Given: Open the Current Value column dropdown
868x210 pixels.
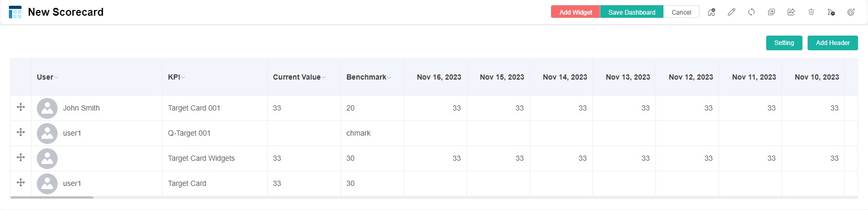Looking at the screenshot, I should pyautogui.click(x=324, y=78).
